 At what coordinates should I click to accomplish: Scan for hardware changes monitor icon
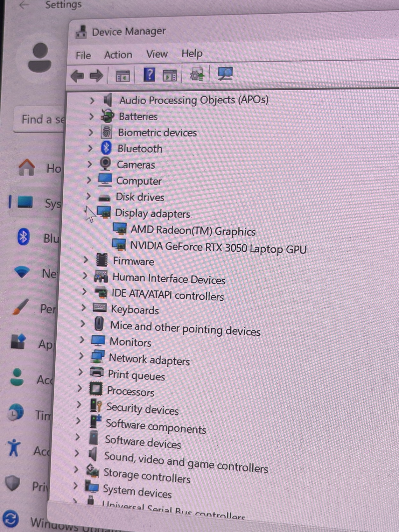tap(225, 74)
